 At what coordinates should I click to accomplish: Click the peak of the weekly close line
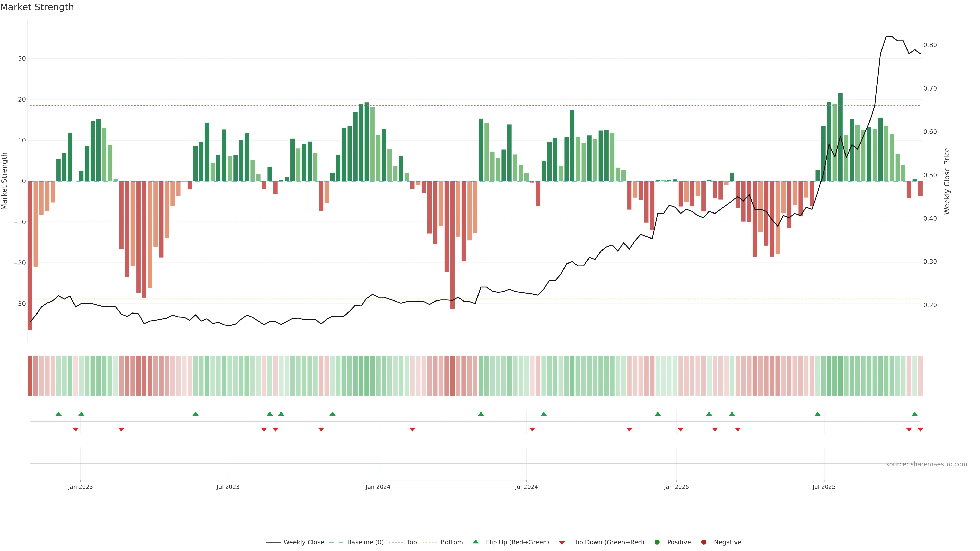click(x=889, y=36)
